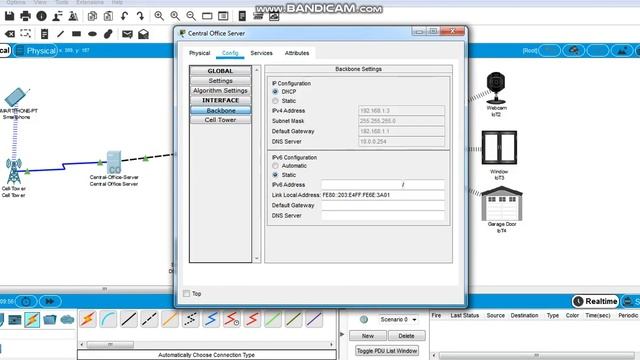Viewport: 640px width, 360px height.
Task: Click the Delete tool icon
Action: 9,34
